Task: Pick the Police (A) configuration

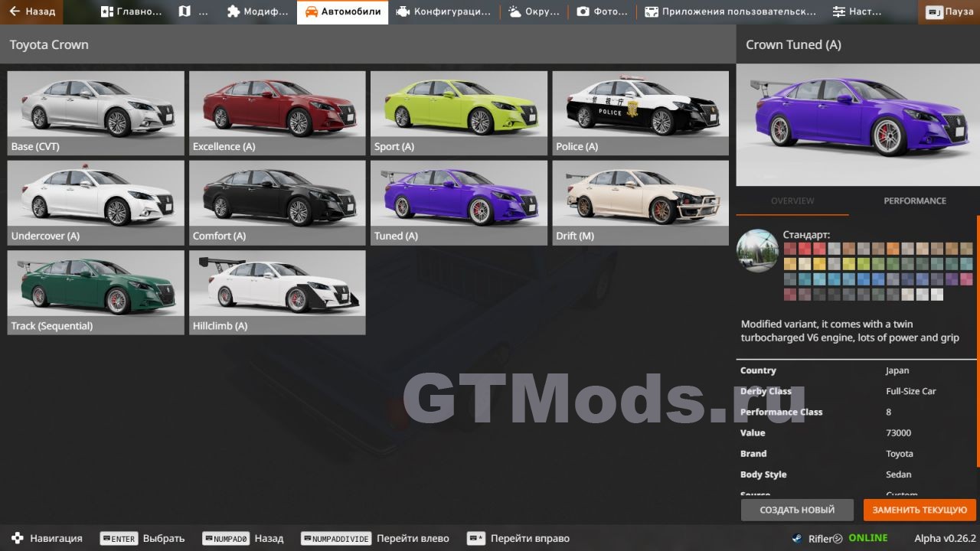Action: coord(641,113)
